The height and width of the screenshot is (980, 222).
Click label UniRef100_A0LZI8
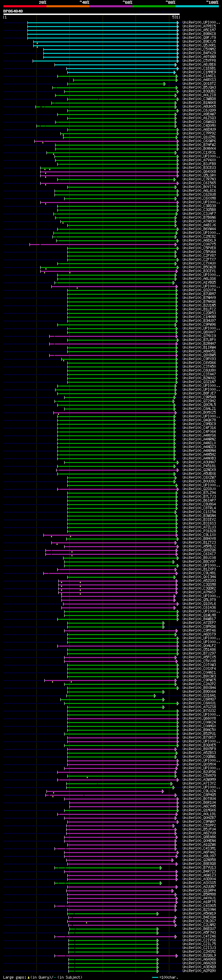pyautogui.click(x=199, y=95)
